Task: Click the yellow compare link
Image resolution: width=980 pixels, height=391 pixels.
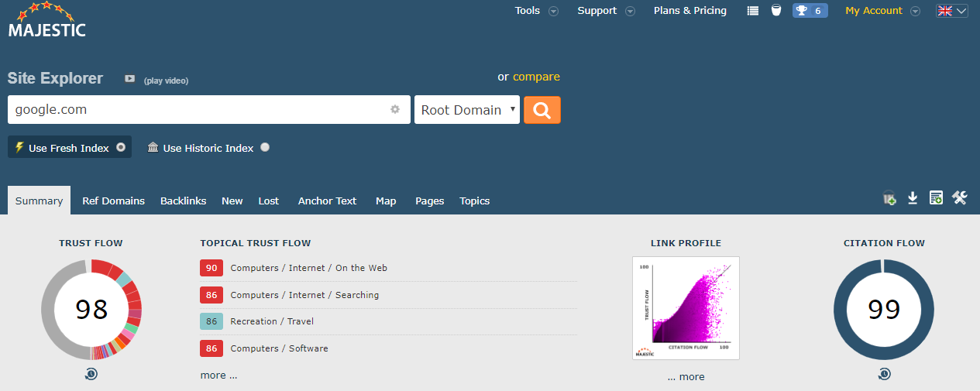Action: [536, 77]
